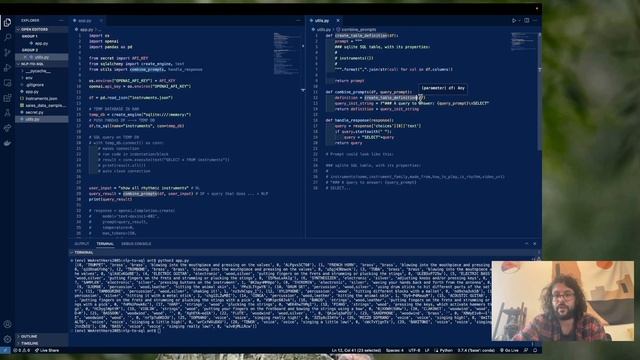Close the app.py editor tab
The height and width of the screenshot is (360, 640).
[x=101, y=20]
